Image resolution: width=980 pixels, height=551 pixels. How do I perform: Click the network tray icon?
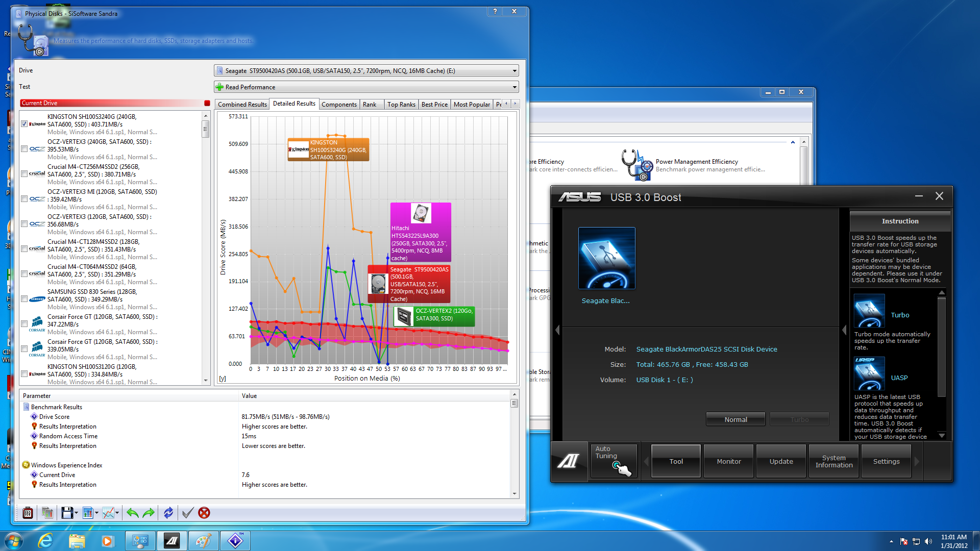pyautogui.click(x=916, y=541)
